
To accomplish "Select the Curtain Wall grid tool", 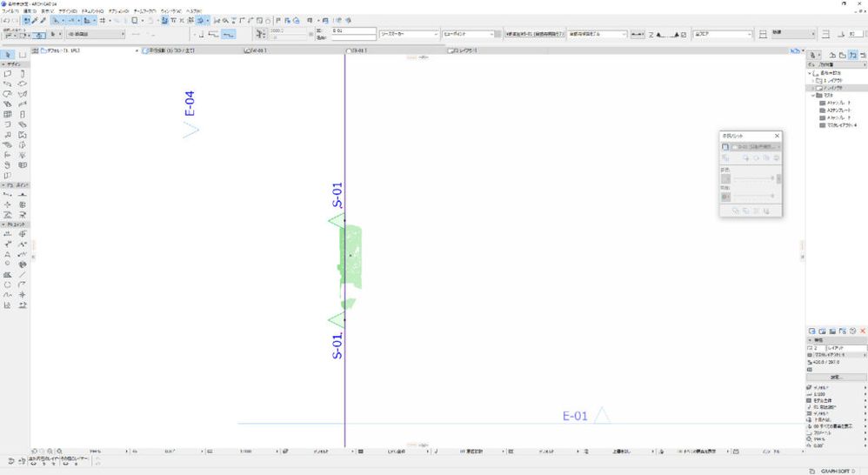I will pyautogui.click(x=8, y=114).
